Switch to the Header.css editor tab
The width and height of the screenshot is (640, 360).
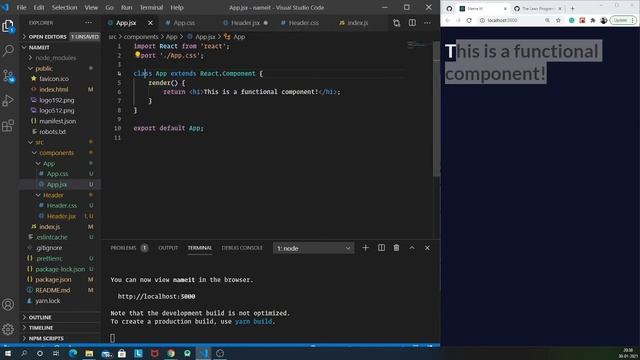pos(303,23)
